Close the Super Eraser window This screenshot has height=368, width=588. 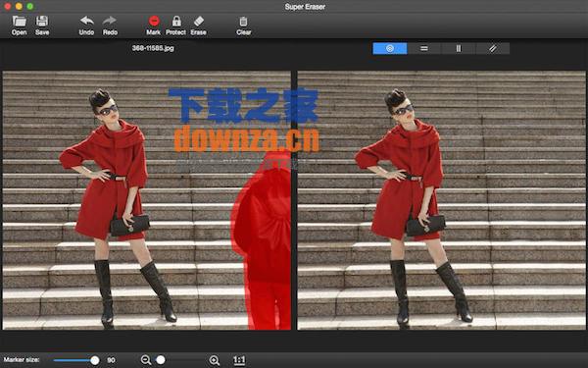(7, 7)
